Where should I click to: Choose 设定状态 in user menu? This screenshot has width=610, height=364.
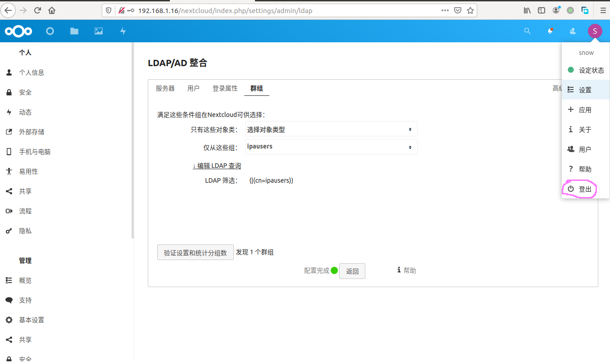point(586,70)
